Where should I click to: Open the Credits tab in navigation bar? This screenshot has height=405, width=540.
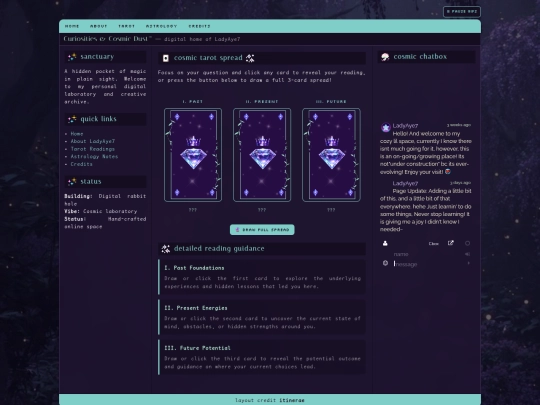(199, 26)
